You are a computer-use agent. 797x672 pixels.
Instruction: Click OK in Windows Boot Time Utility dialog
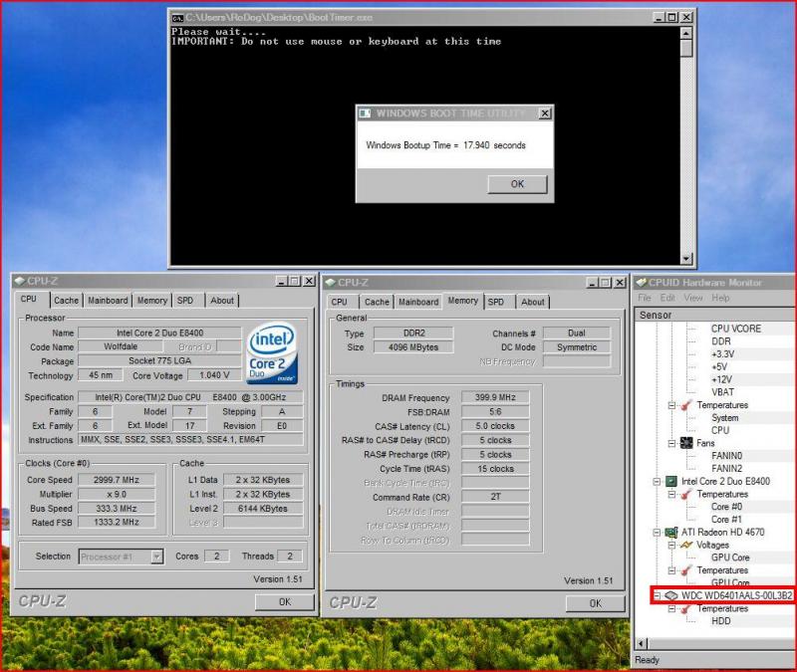click(517, 184)
